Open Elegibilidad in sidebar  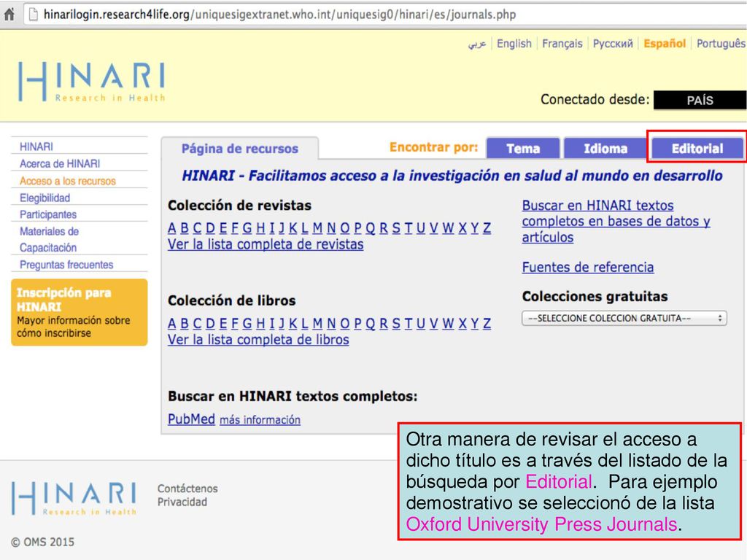(44, 198)
